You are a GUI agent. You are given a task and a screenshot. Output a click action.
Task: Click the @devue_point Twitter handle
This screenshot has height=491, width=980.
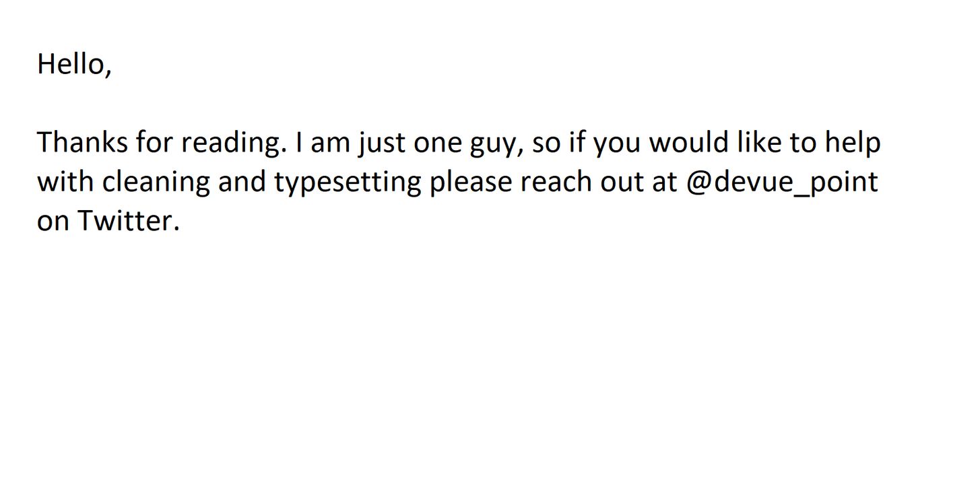[x=781, y=182]
